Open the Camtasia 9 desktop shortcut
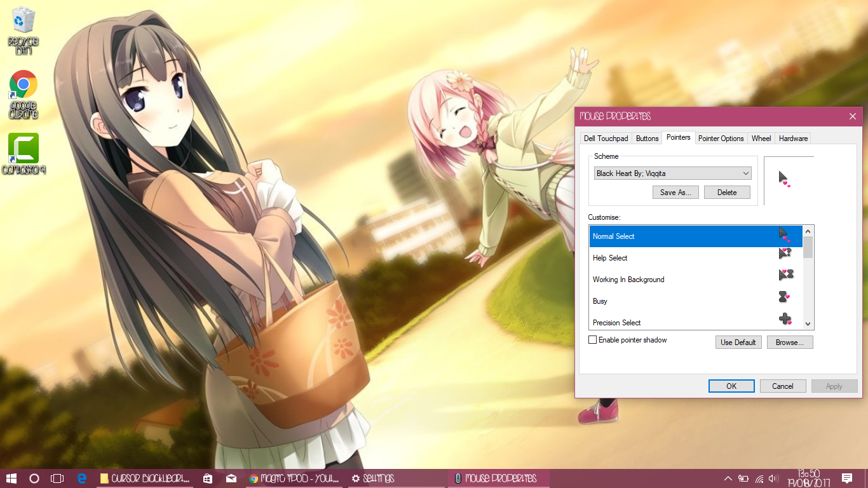Image resolution: width=868 pixels, height=488 pixels. pos(24,154)
